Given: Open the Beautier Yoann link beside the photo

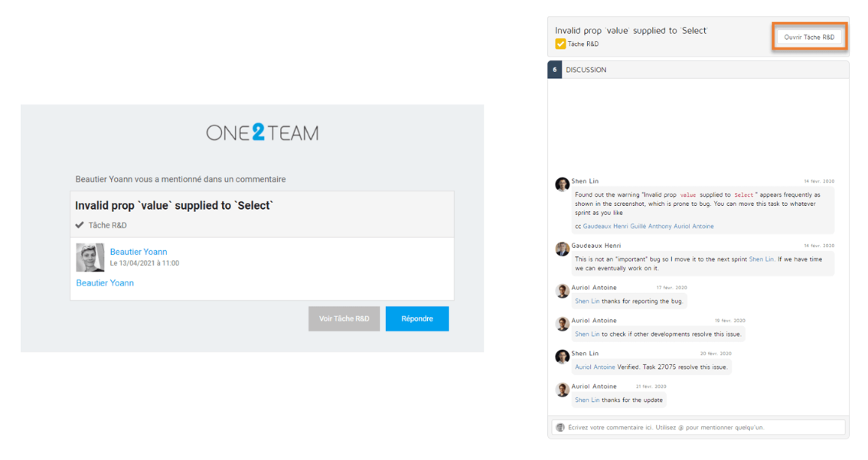Looking at the screenshot, I should tap(138, 252).
